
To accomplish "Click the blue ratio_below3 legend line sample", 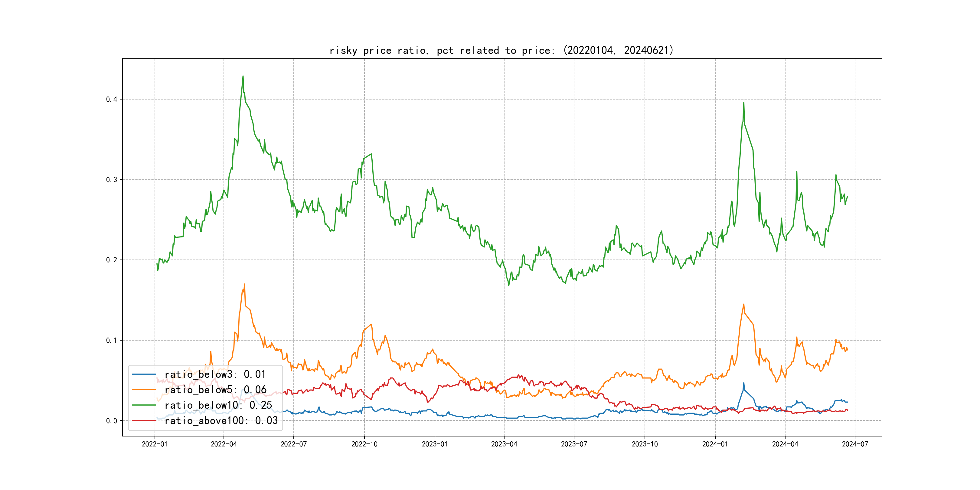I will click(x=144, y=374).
